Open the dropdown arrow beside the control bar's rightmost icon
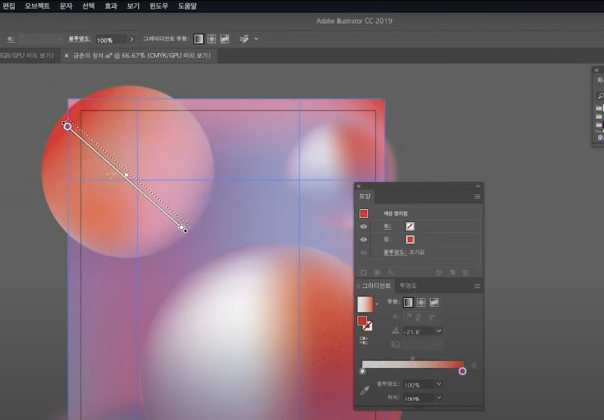Viewport: 604px width, 420px height. pos(256,39)
